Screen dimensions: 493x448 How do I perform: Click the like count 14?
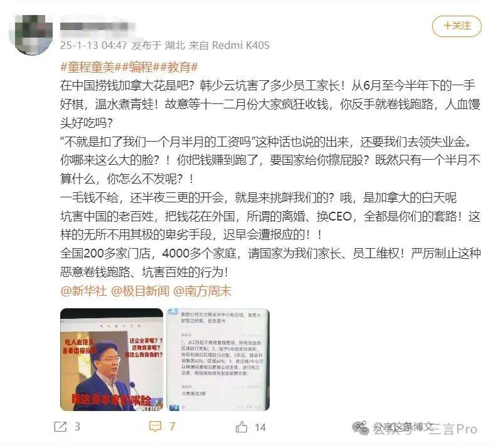[260, 427]
